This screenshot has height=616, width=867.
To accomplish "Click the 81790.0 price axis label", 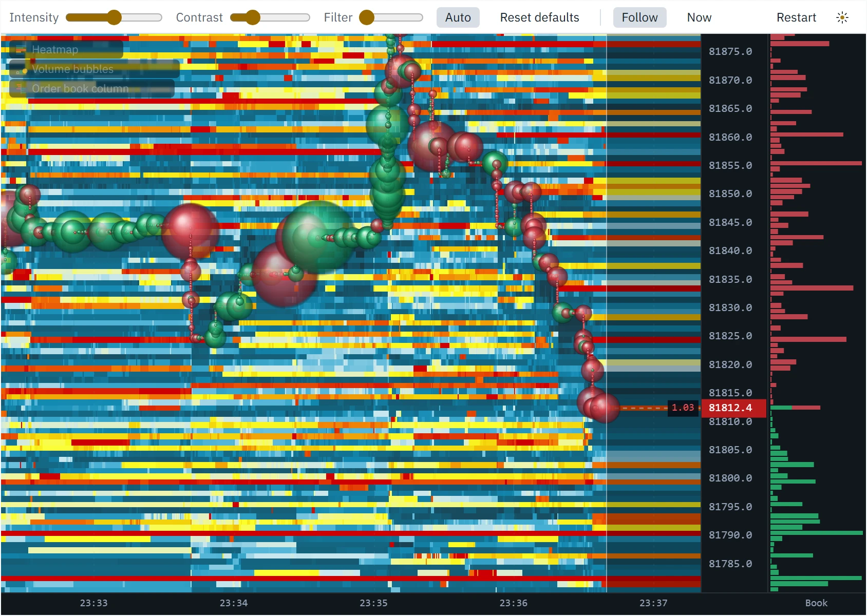I will point(730,535).
